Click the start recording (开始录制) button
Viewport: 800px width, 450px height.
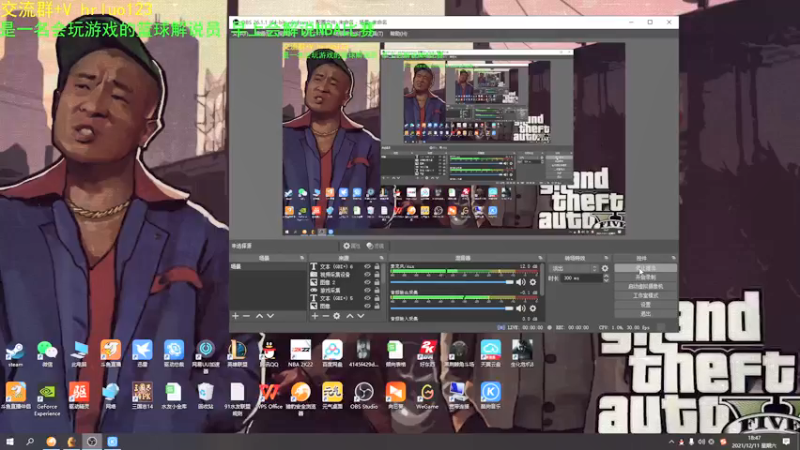coord(646,277)
